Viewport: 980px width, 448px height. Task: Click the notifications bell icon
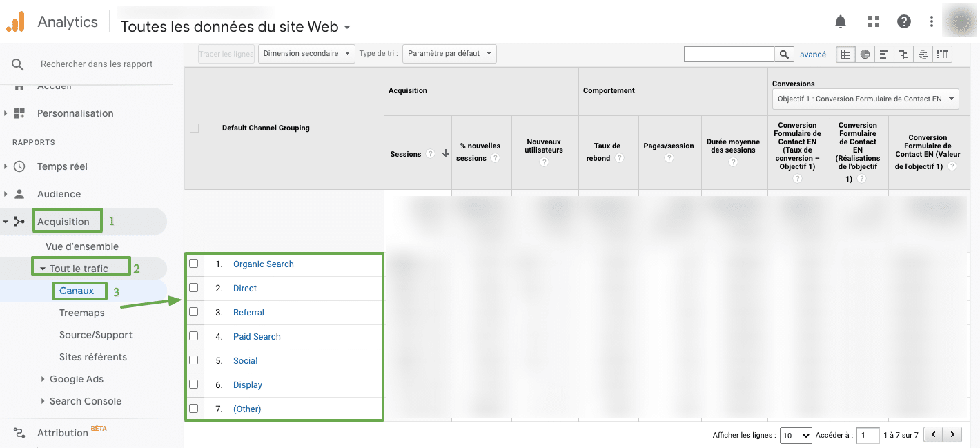coord(841,22)
